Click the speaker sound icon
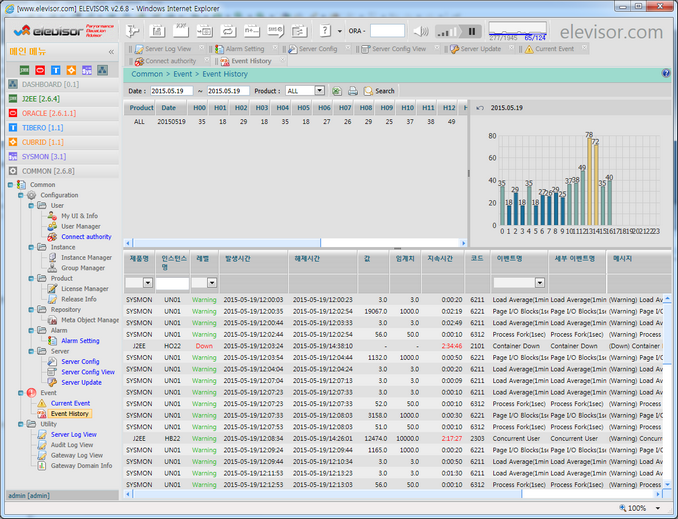Screen dimensions: 678x519 (x=420, y=31)
